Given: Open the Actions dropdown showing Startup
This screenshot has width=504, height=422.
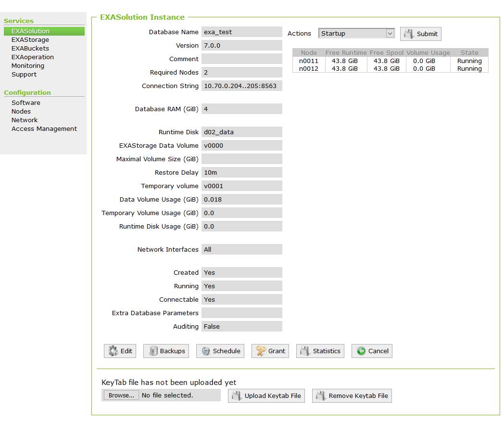Looking at the screenshot, I should click(x=356, y=34).
